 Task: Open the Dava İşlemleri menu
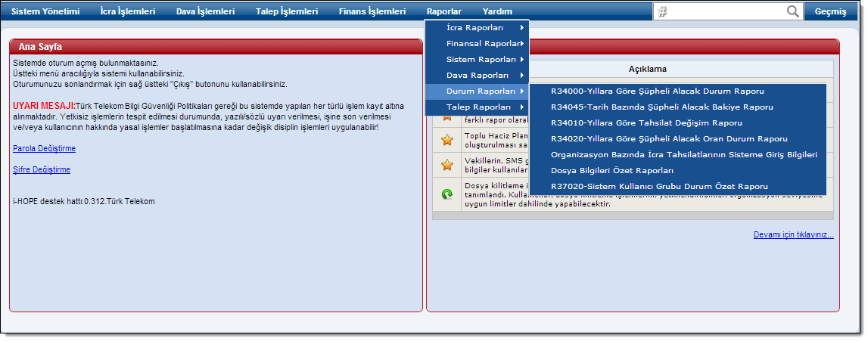click(x=205, y=11)
